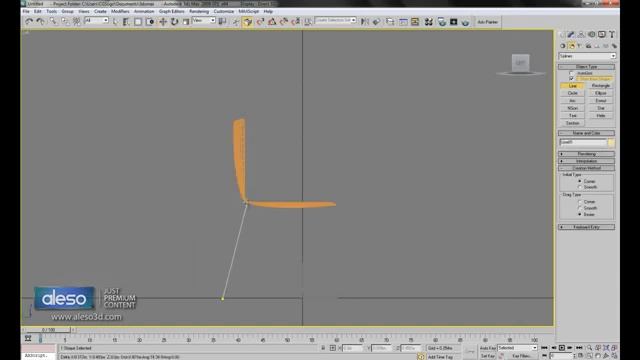
Task: Select Smooth under Drag Type
Action: pos(580,208)
